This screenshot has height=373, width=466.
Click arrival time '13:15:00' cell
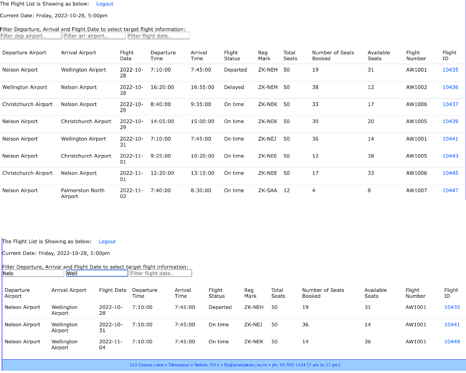pyautogui.click(x=202, y=173)
